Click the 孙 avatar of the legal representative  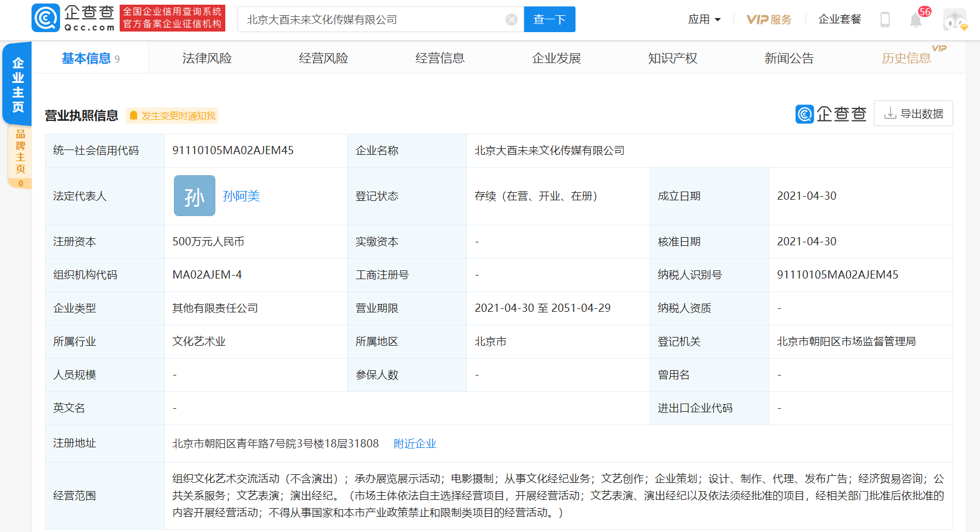click(x=194, y=196)
